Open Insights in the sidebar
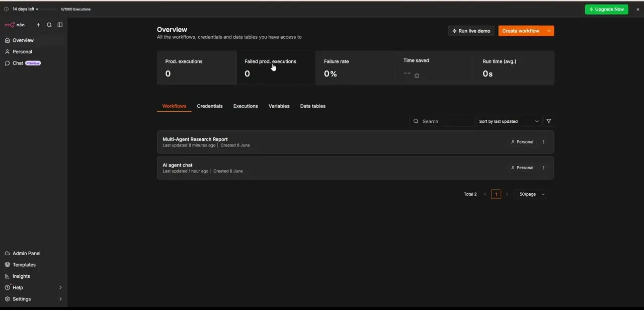This screenshot has height=310, width=644. click(34, 276)
